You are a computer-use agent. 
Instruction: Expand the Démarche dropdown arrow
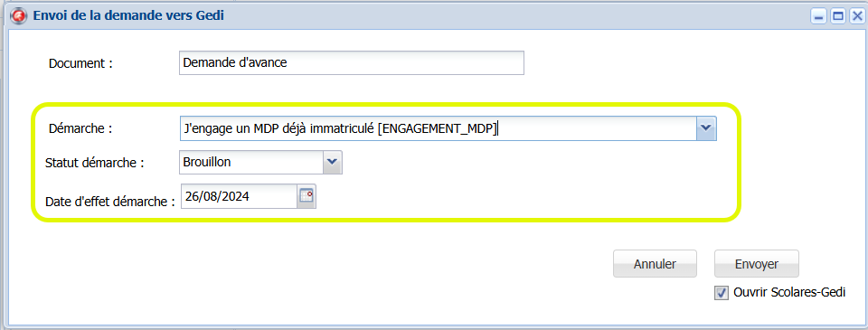click(x=706, y=127)
